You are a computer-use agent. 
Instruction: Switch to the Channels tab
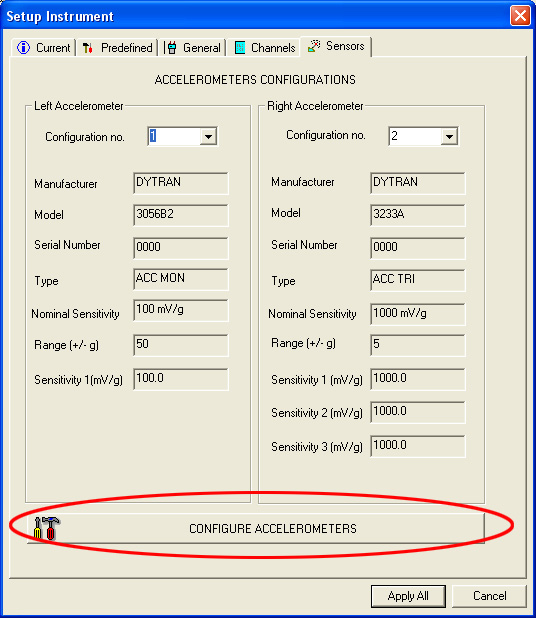[264, 48]
